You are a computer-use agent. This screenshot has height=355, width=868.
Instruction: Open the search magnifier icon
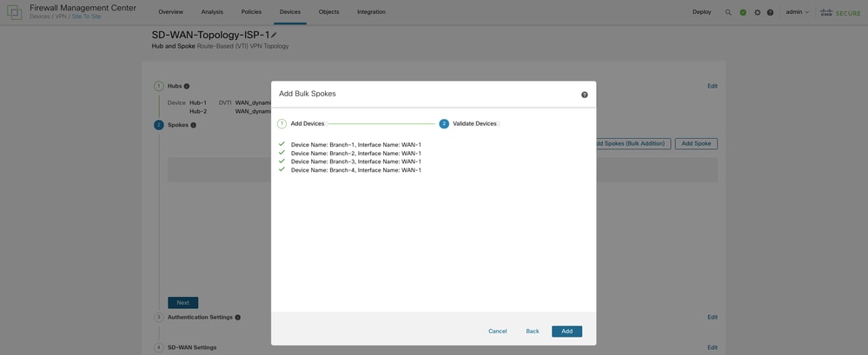728,12
